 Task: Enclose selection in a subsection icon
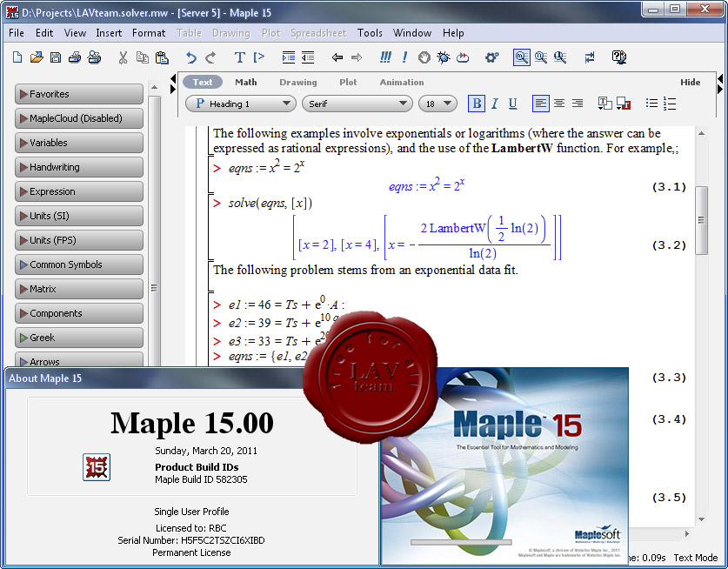click(x=288, y=57)
